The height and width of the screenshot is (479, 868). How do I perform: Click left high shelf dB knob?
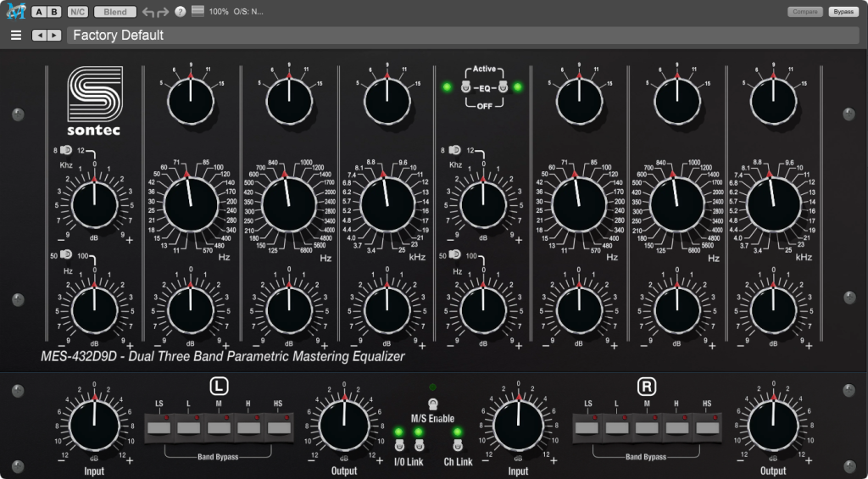pos(95,204)
